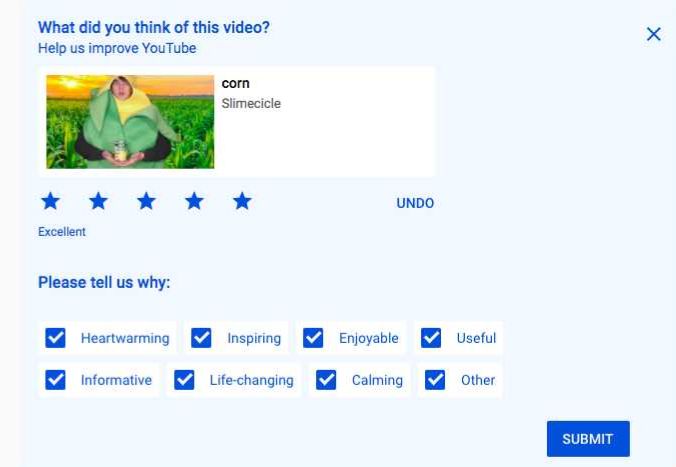
Task: Click the video title "corn"
Action: pos(235,84)
